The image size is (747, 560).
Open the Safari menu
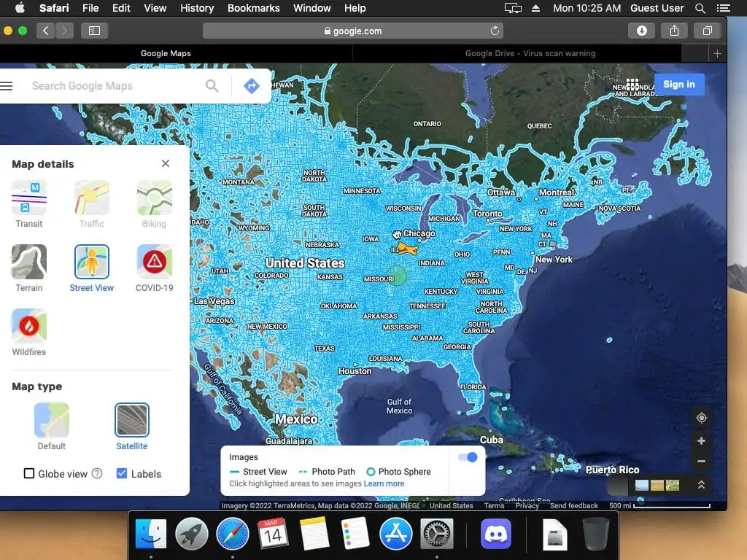tap(54, 8)
